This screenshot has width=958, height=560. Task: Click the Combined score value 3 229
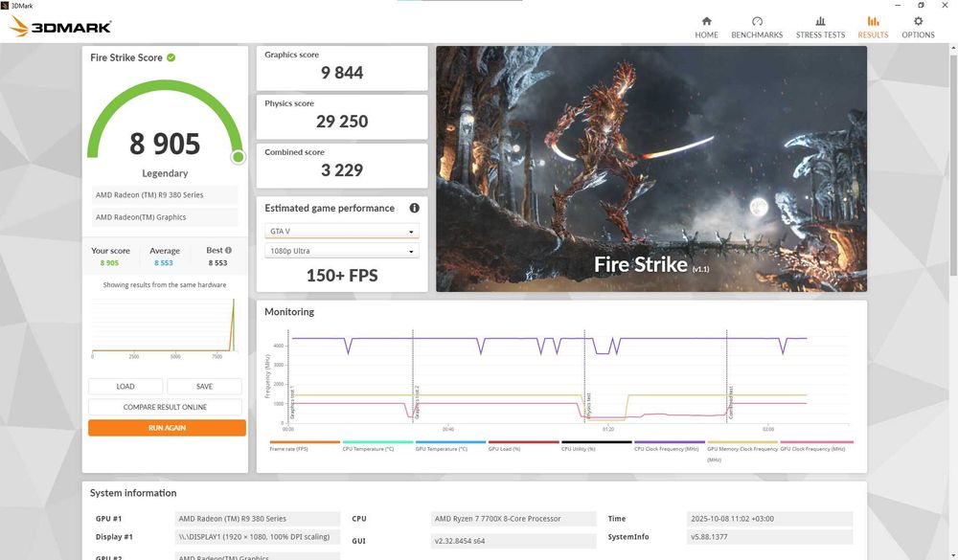(x=342, y=170)
